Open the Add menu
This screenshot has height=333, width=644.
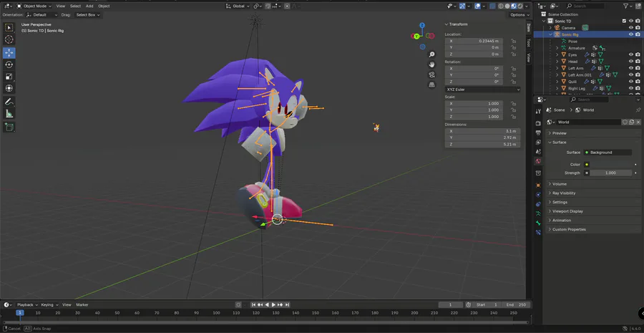[x=89, y=6]
